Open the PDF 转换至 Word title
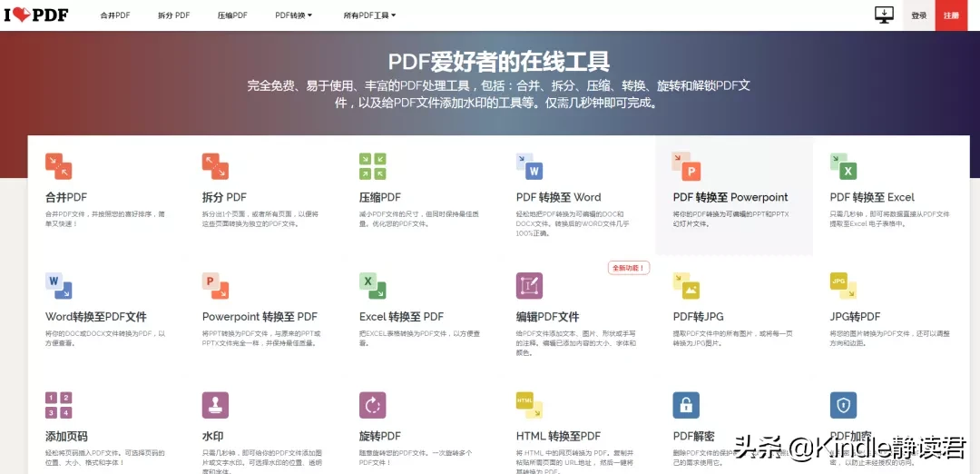Viewport: 980px width, 474px height. 559,198
